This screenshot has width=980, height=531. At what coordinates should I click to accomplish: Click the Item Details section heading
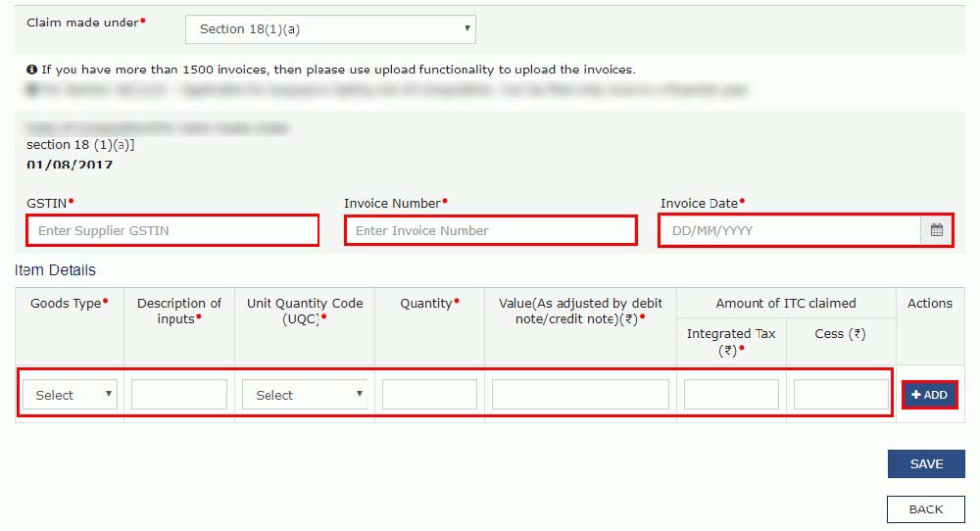55,270
